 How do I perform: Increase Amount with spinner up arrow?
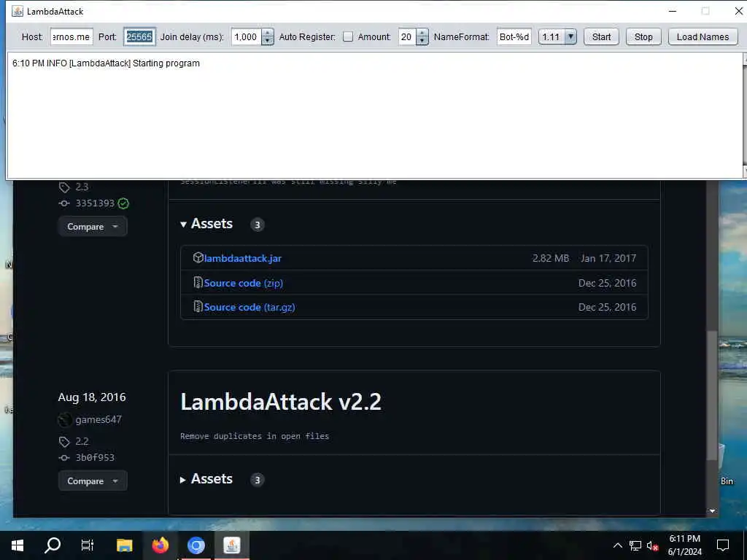click(x=422, y=33)
